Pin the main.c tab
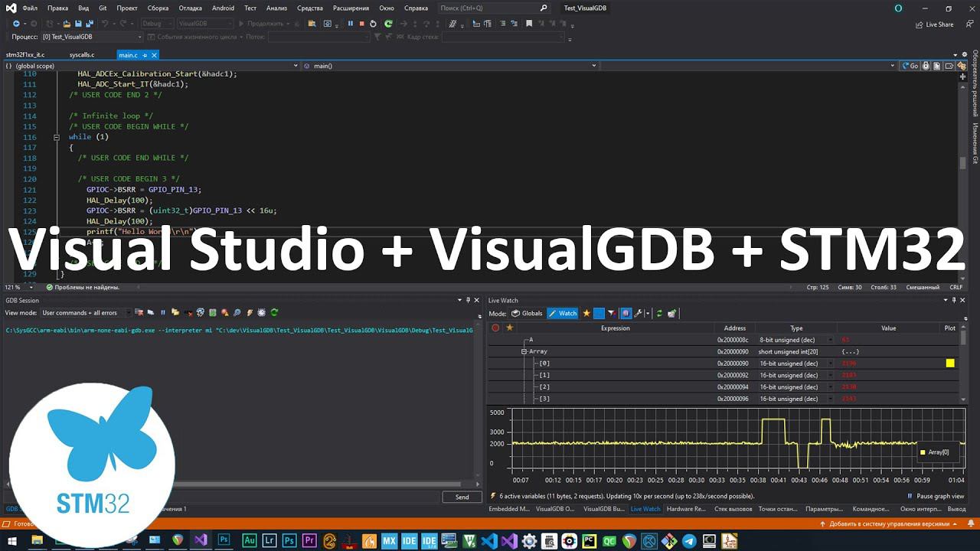 145,55
